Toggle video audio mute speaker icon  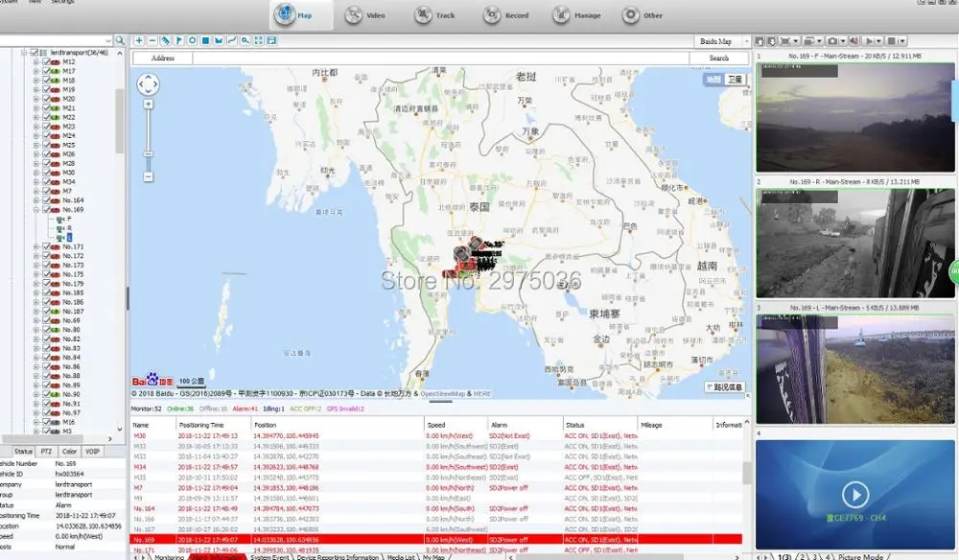click(854, 41)
